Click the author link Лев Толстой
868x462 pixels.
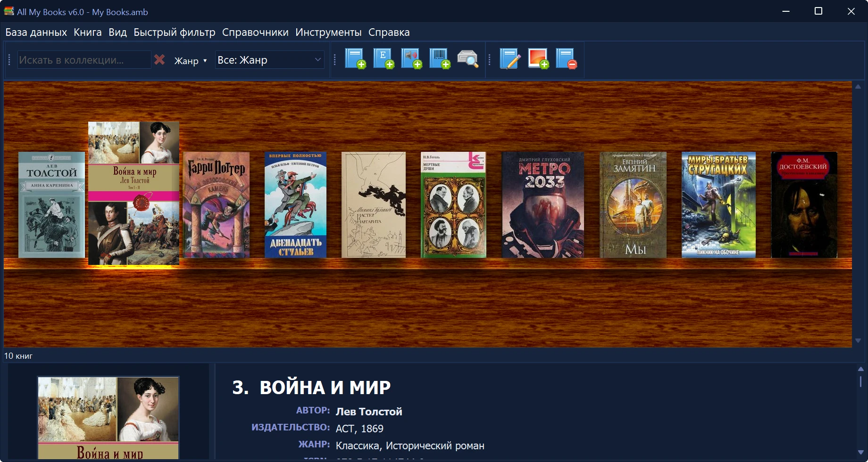click(x=369, y=412)
